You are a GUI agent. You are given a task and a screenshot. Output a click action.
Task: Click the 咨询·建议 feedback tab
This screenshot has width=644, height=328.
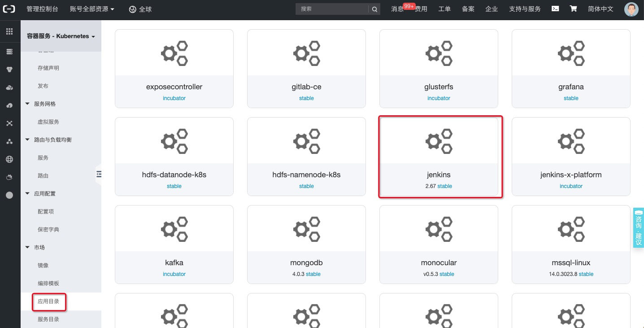(x=639, y=227)
